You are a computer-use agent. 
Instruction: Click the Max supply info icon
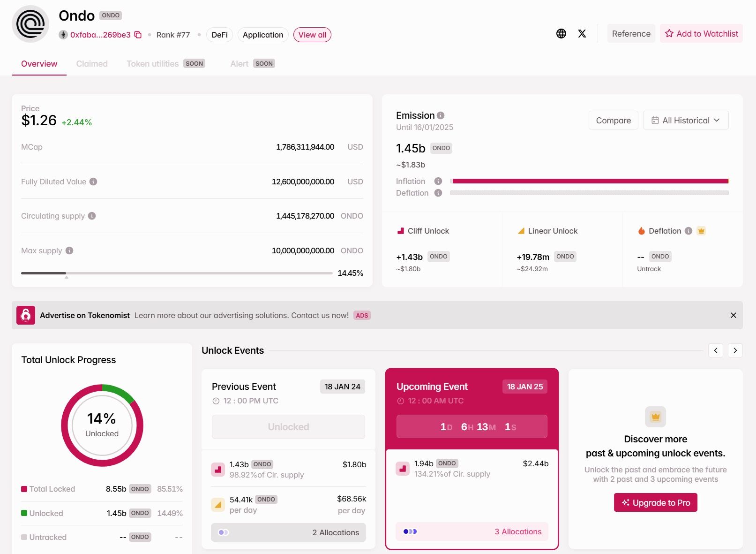click(69, 250)
